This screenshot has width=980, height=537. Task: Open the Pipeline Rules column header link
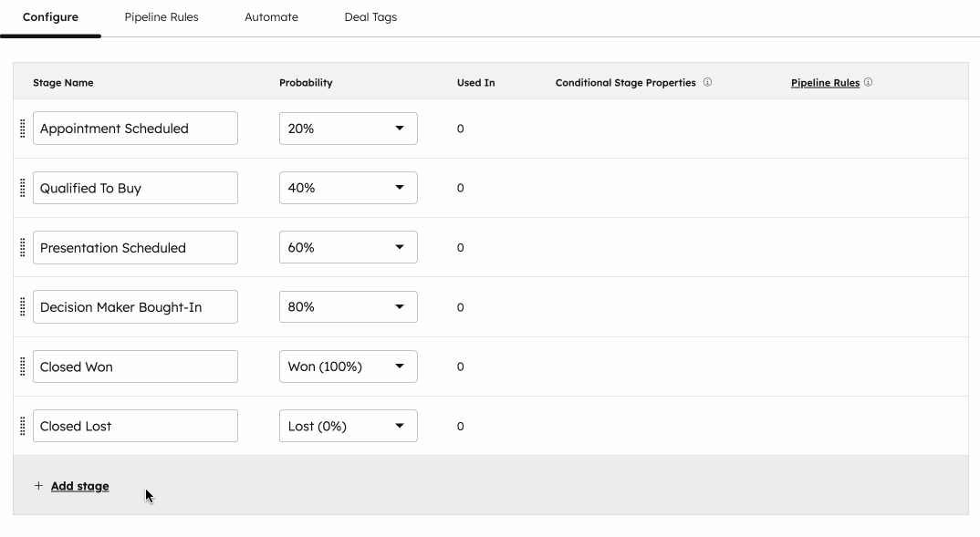(825, 81)
